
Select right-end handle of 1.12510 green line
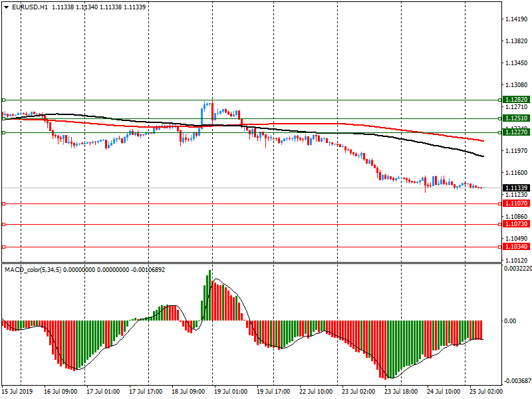point(500,119)
